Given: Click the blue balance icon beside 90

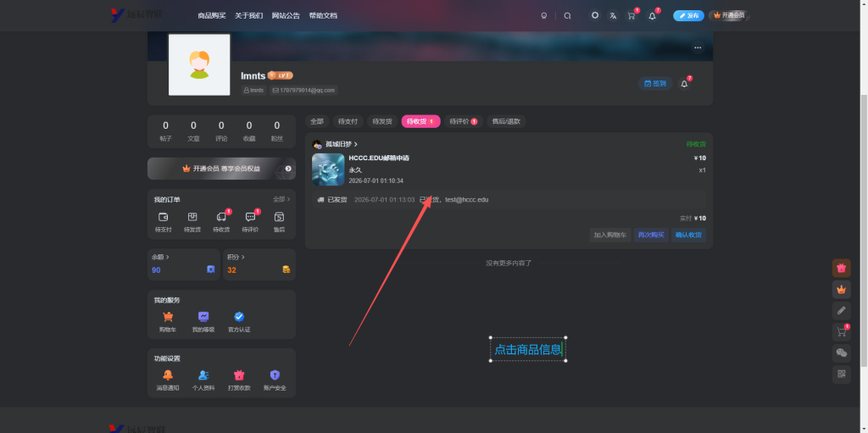Looking at the screenshot, I should coord(211,269).
